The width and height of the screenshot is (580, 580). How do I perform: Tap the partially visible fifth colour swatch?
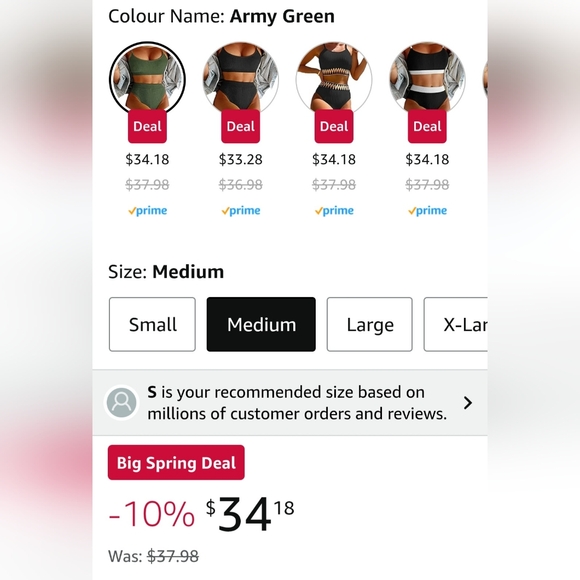[x=485, y=79]
